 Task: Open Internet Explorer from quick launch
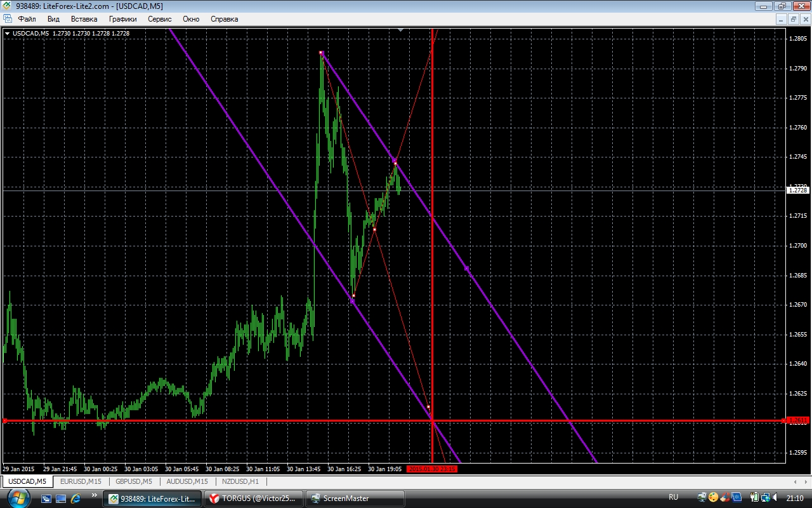coord(76,498)
